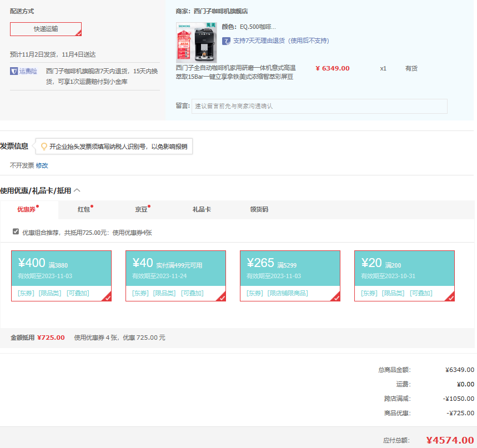This screenshot has height=448, width=477.
Task: Click the lightbulb tip icon in invoice notice
Action: tap(44, 147)
